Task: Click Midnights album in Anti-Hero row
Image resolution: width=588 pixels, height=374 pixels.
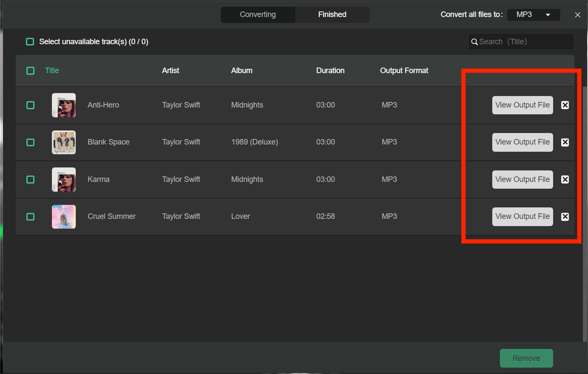Action: [247, 105]
